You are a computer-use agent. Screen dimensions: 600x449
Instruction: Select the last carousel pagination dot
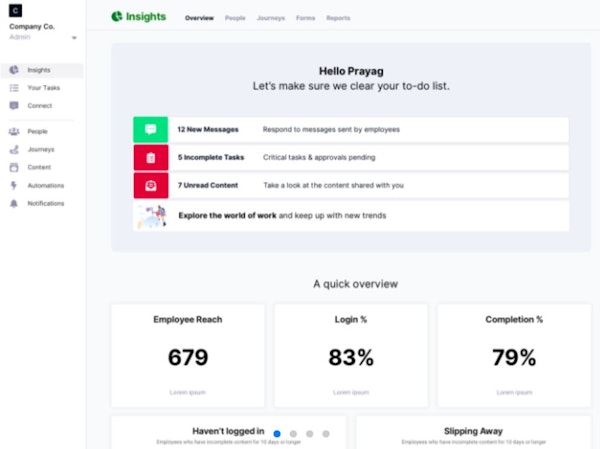coord(326,434)
